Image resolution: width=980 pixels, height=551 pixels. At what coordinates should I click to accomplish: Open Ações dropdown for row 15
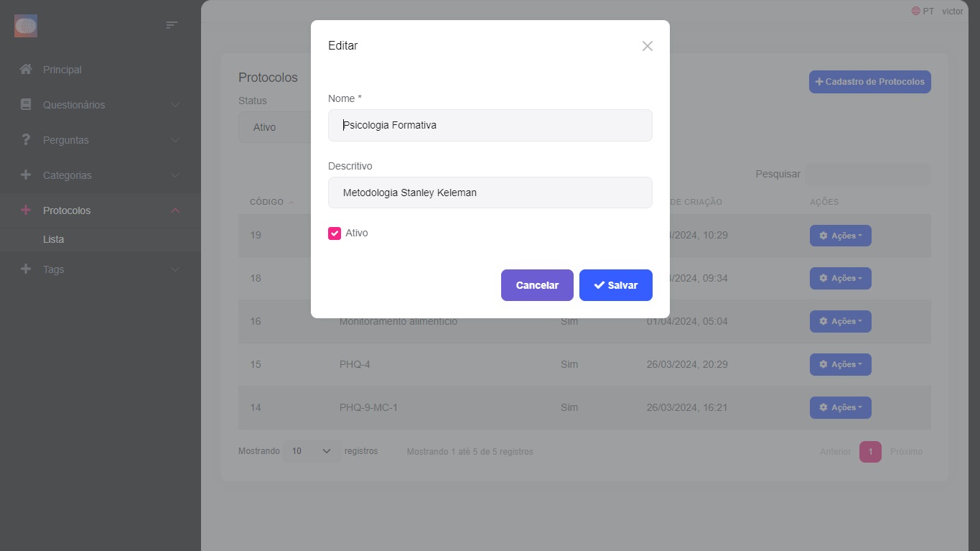point(840,365)
